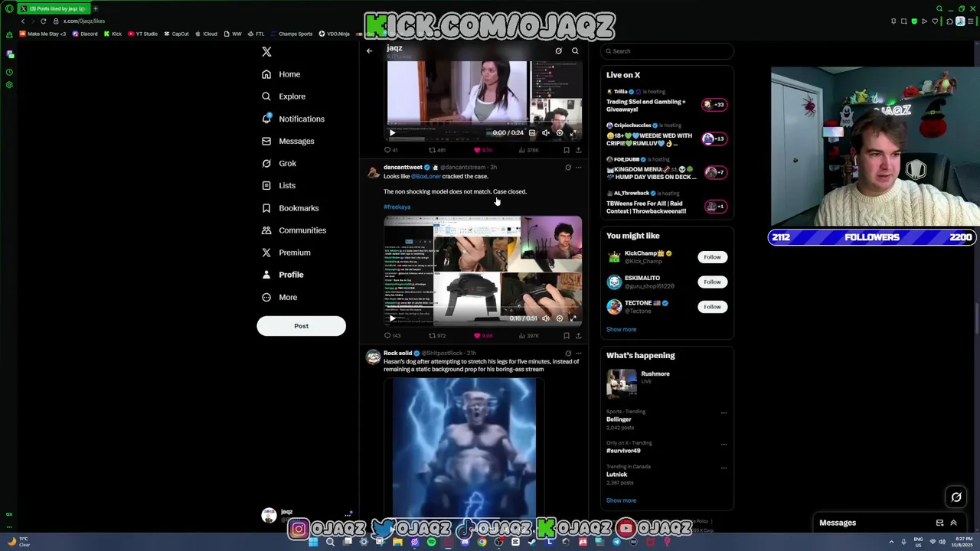
Task: Open the Rock solid lightning image
Action: pyautogui.click(x=464, y=447)
